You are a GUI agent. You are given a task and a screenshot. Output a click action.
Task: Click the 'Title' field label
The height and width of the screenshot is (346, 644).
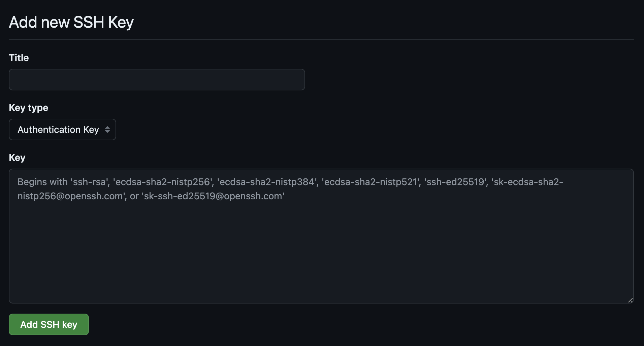coord(19,58)
